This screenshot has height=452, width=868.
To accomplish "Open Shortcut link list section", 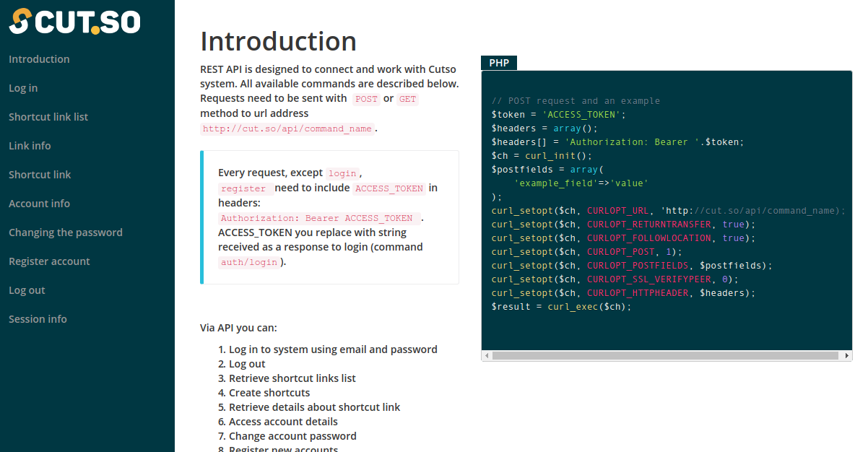I will (48, 117).
